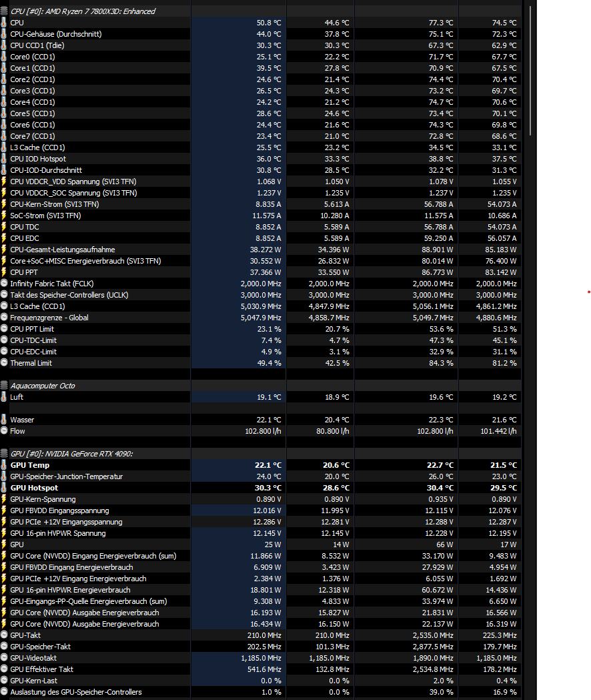
Task: Select the 'CPU-IOD-Durchschnitt' sensor label
Action: tap(46, 170)
